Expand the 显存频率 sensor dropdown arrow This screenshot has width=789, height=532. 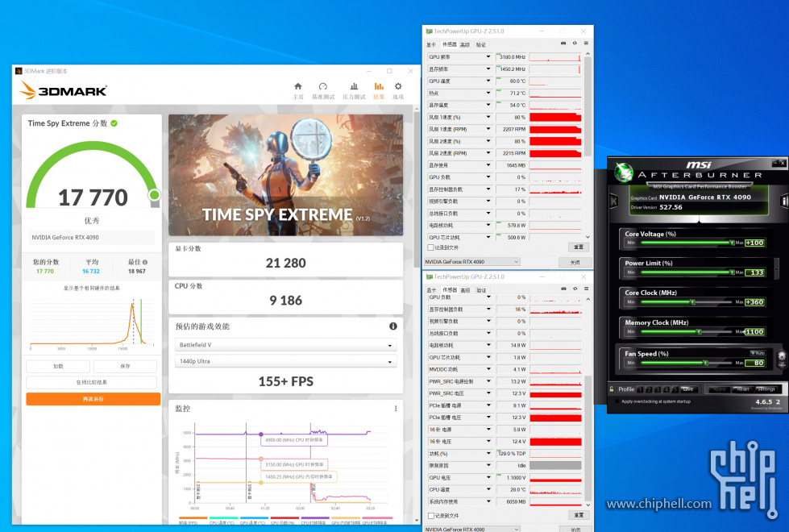coord(488,69)
